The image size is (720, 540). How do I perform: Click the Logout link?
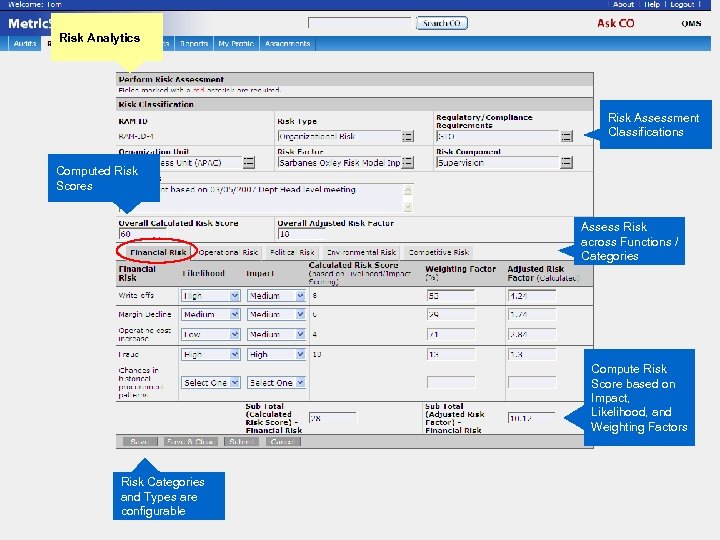click(x=682, y=4)
